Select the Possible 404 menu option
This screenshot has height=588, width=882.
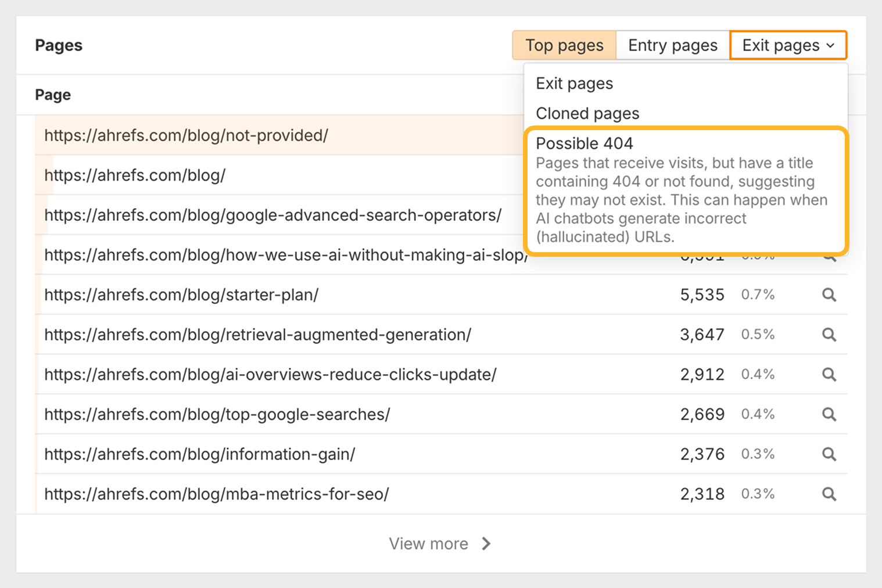686,190
